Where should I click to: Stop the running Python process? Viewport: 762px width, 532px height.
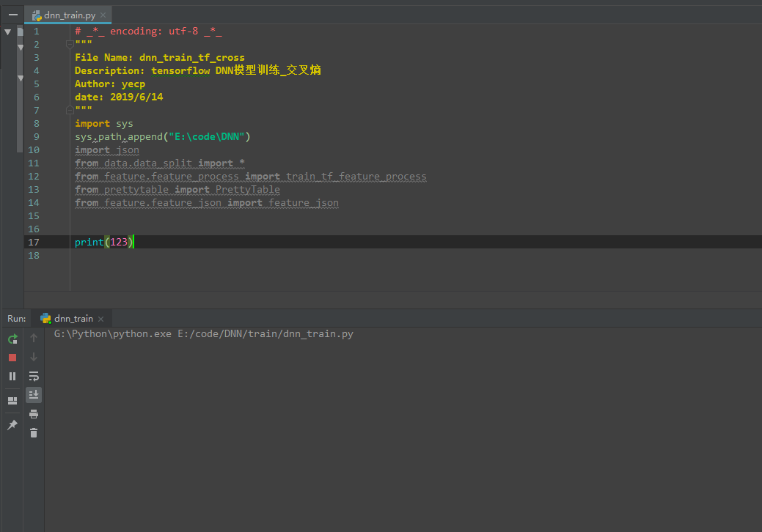(12, 358)
